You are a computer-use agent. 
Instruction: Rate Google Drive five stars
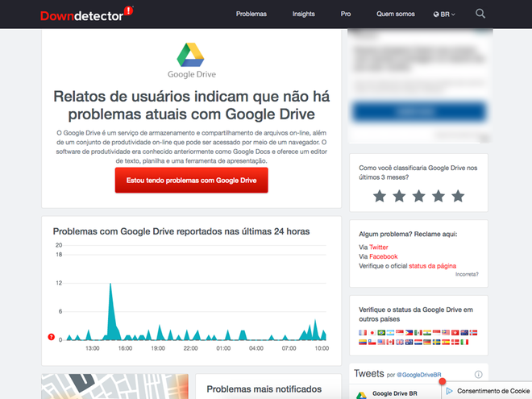458,196
